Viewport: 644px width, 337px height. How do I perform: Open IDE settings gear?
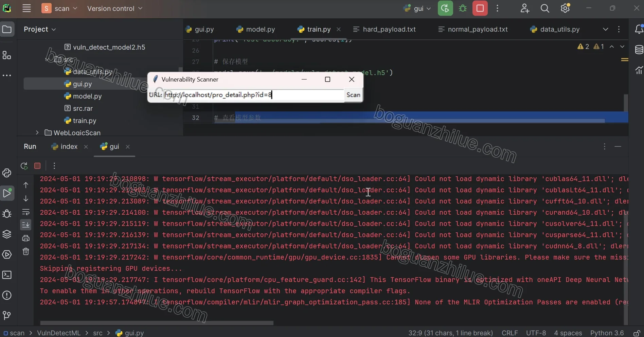click(x=565, y=8)
